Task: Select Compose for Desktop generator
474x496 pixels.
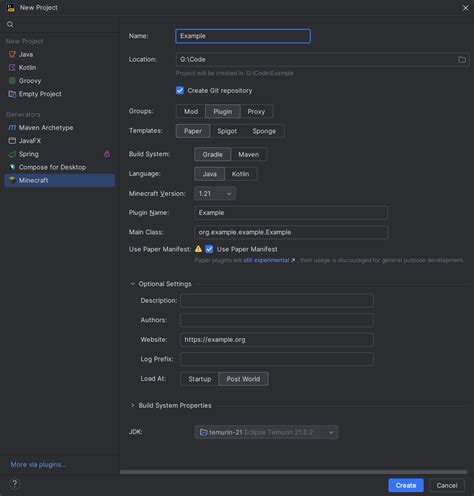Action: click(x=60, y=167)
